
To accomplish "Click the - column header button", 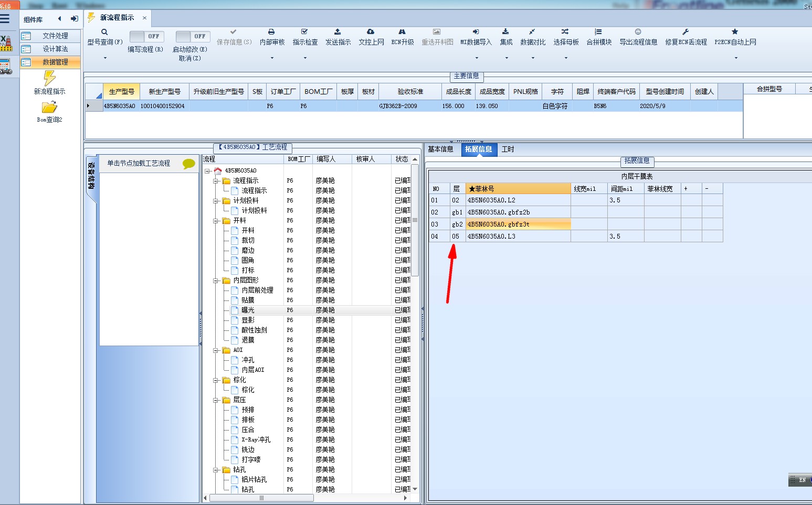I will click(x=712, y=189).
